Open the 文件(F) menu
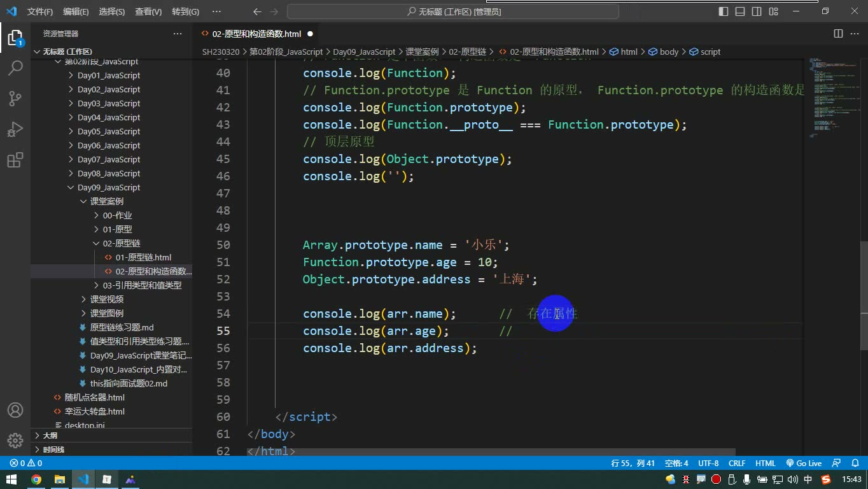 click(40, 11)
